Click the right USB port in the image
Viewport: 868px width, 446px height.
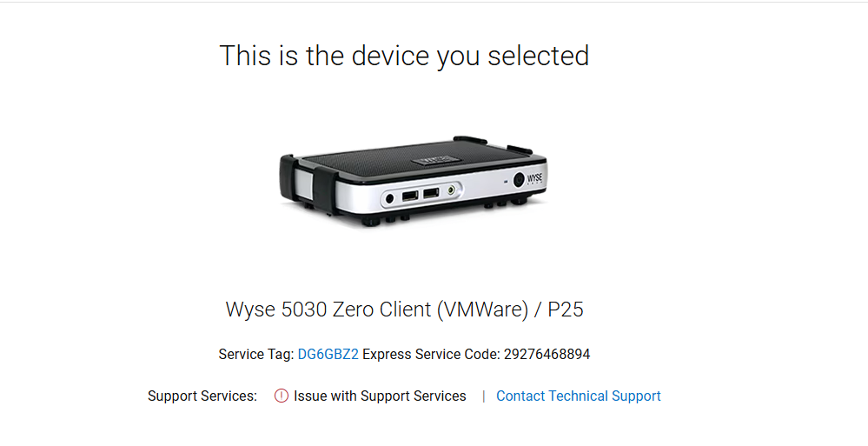click(431, 193)
